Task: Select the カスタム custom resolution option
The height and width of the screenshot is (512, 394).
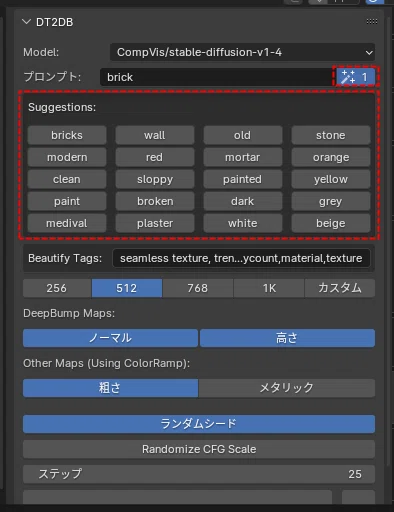Action: click(x=340, y=288)
